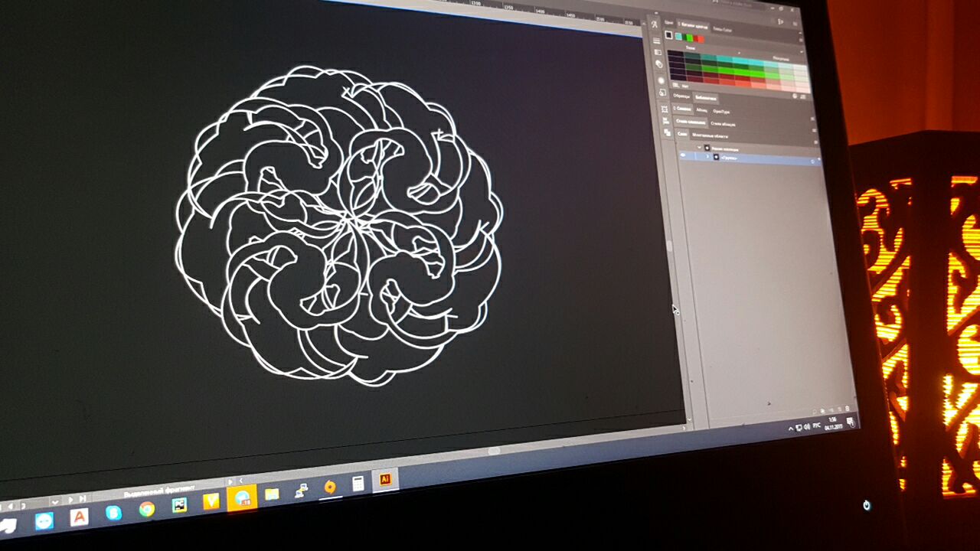Open the Asset Export icon in dock
This screenshot has height=551, width=980.
[662, 93]
